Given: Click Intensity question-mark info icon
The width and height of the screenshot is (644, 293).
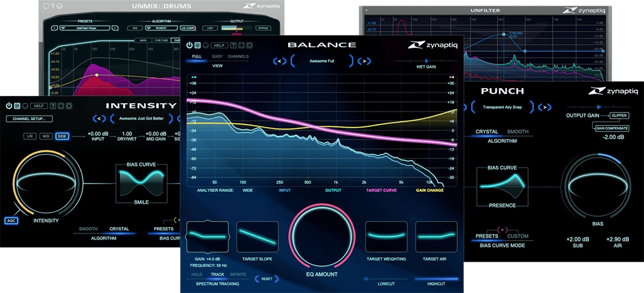Looking at the screenshot, I should (x=53, y=106).
